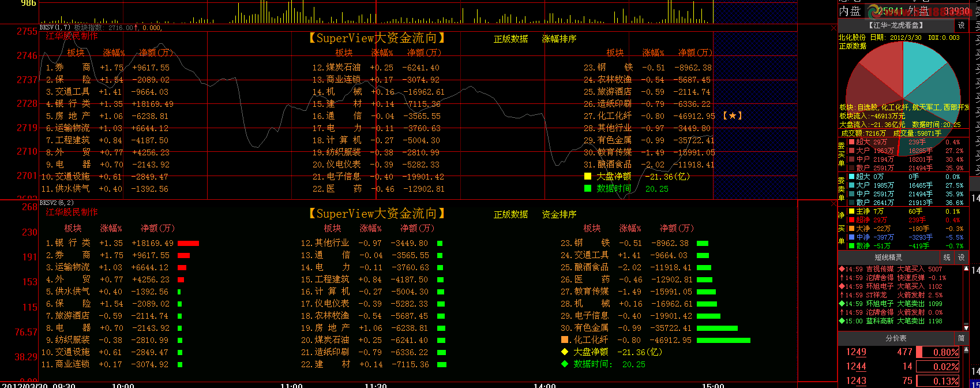This screenshot has height=388, width=980.
Task: Click green swatch beside 散净
Action: [x=851, y=246]
